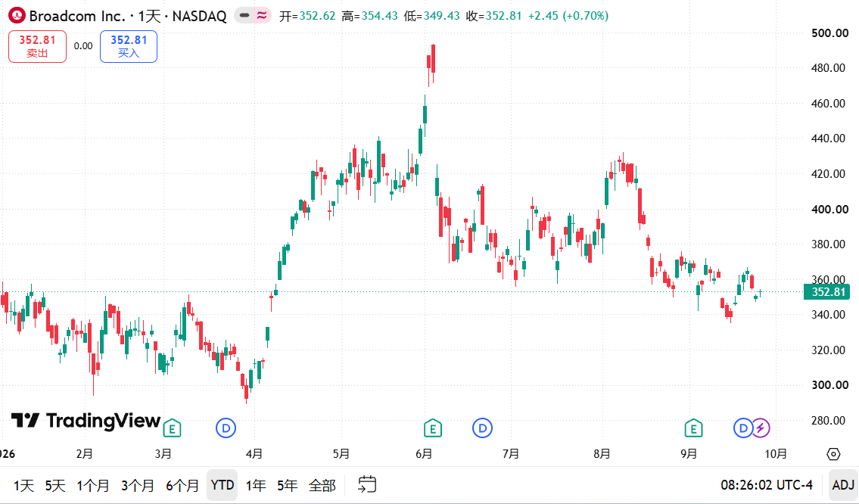Click the 500.00 price axis label
Image resolution: width=859 pixels, height=504 pixels.
tap(830, 33)
